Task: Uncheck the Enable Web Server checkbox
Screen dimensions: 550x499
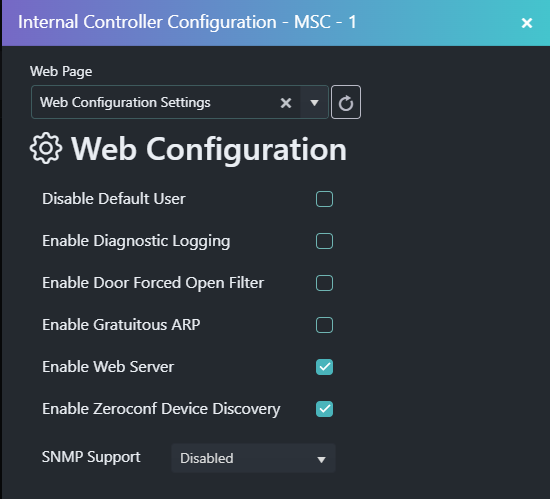Action: 324,367
